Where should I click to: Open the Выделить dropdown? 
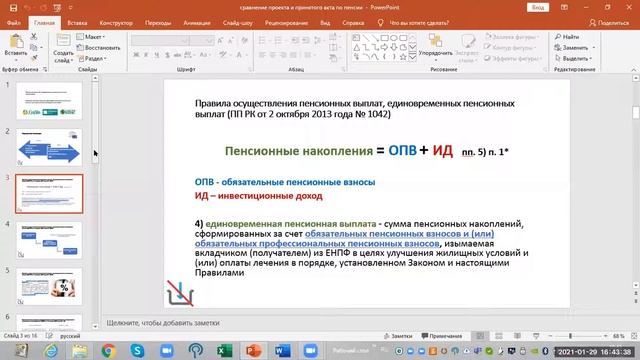point(573,58)
